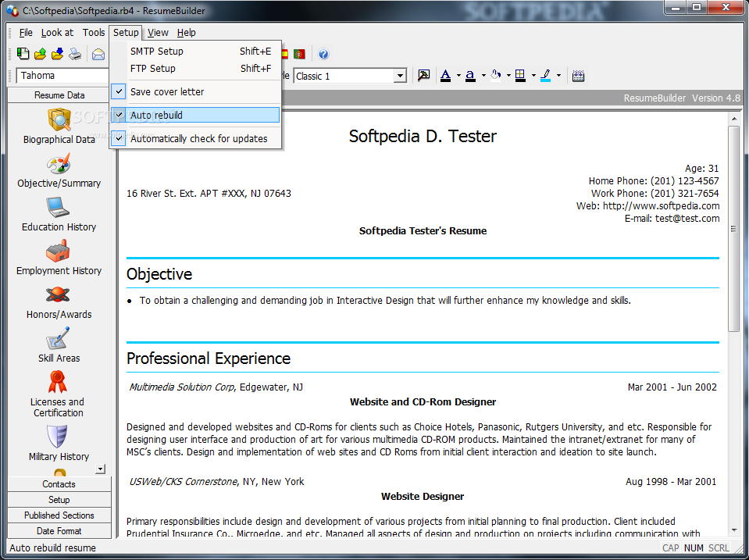Toggle Save cover letter option
The height and width of the screenshot is (560, 749).
point(195,91)
